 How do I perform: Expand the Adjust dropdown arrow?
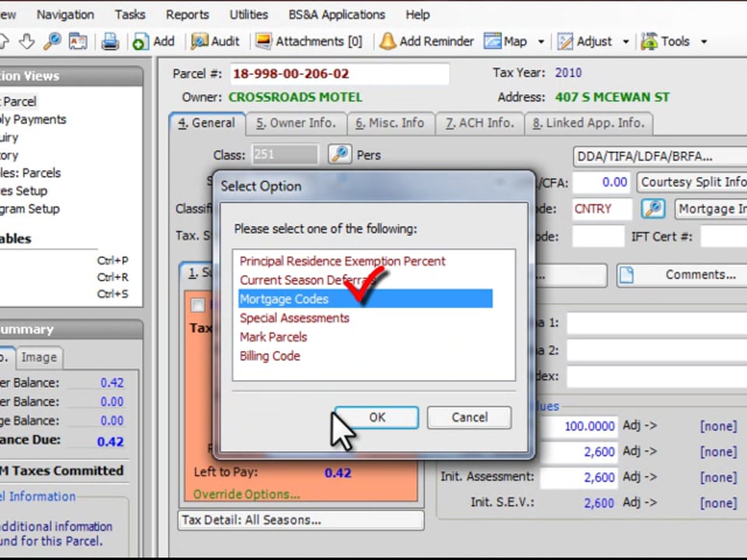coord(626,42)
